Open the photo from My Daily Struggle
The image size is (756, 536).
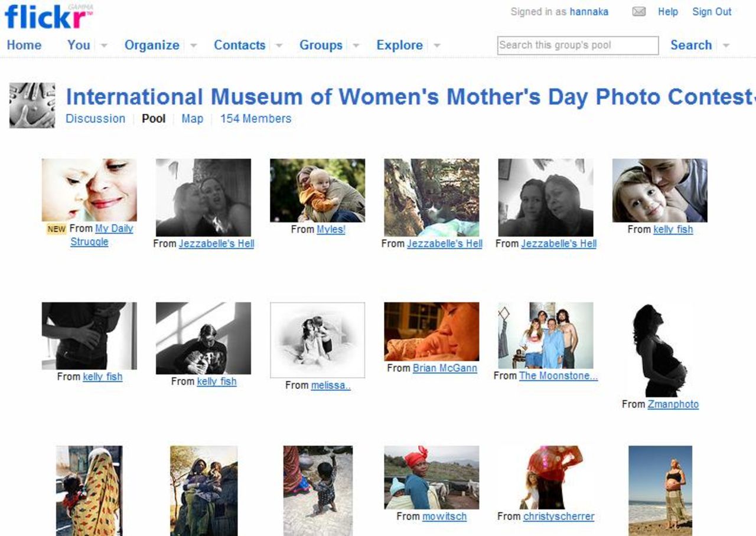click(x=89, y=190)
